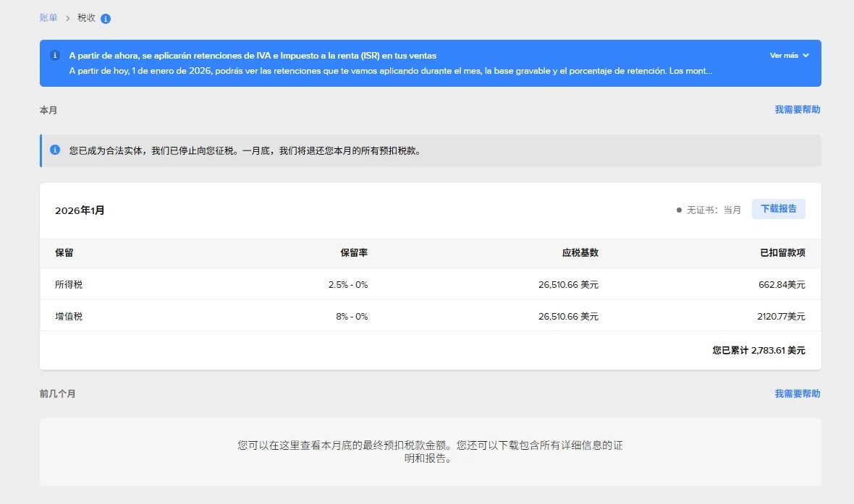
Task: Download the report with 下载报告
Action: 778,209
